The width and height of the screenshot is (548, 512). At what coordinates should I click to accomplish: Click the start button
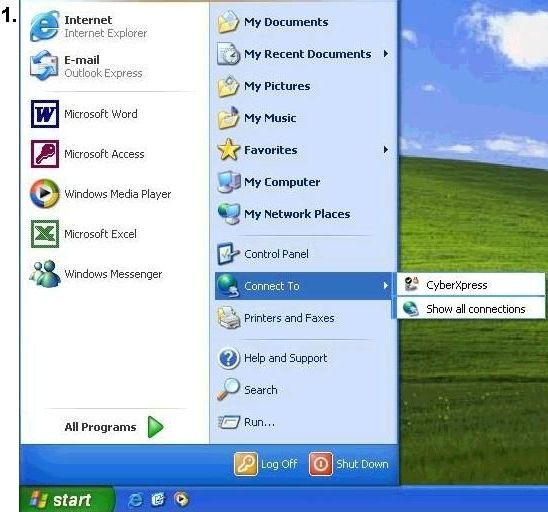pos(67,499)
